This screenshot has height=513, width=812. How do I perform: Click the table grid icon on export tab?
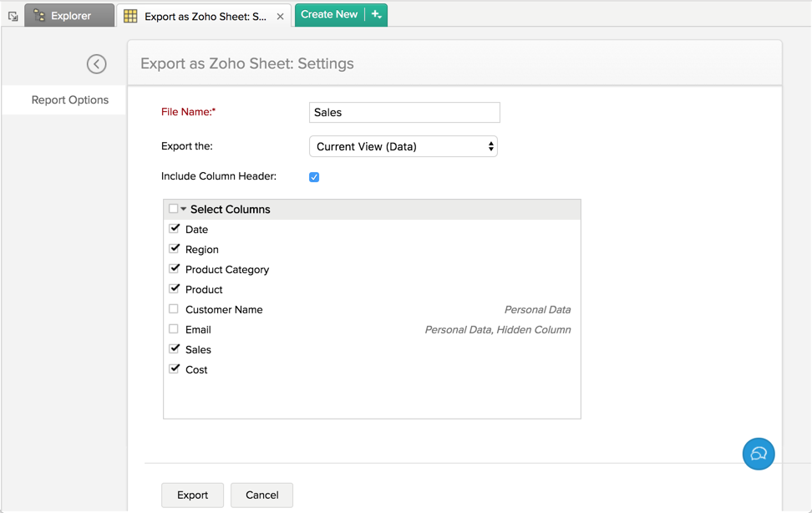tap(130, 16)
